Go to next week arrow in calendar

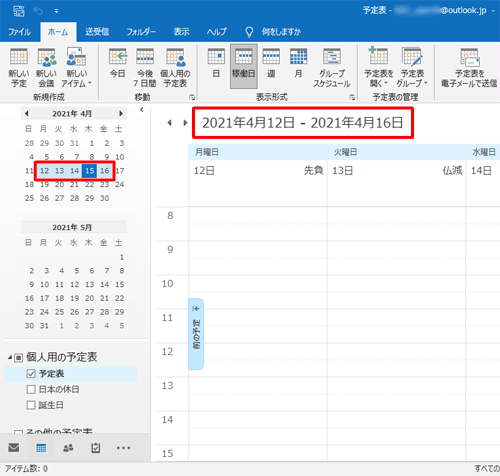pyautogui.click(x=185, y=123)
